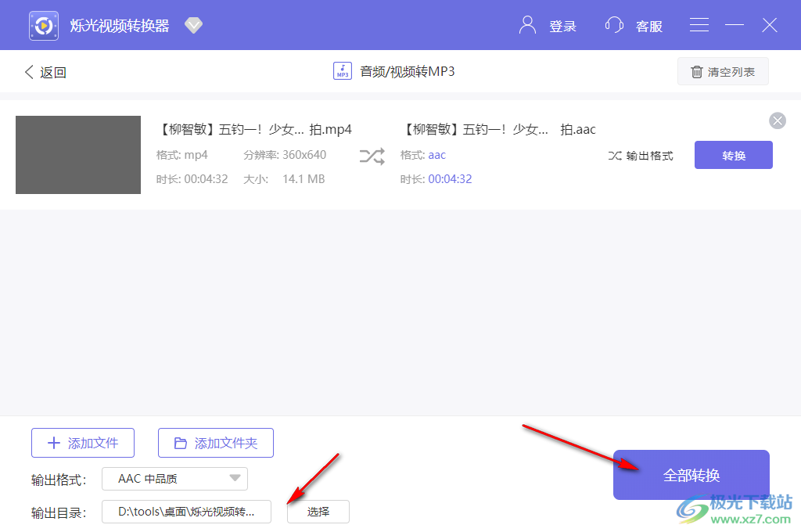Click output file name ending in 拍.aac
801x532 pixels.
coord(498,129)
